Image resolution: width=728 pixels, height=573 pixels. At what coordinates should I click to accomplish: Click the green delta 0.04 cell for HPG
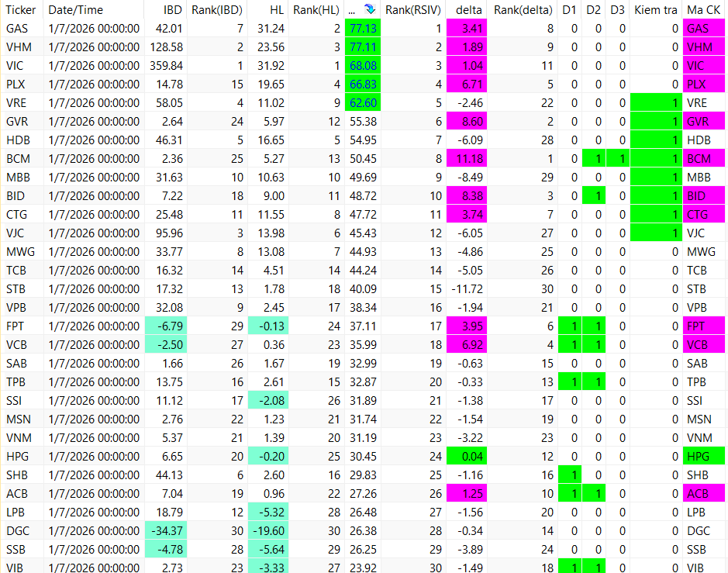(x=467, y=456)
